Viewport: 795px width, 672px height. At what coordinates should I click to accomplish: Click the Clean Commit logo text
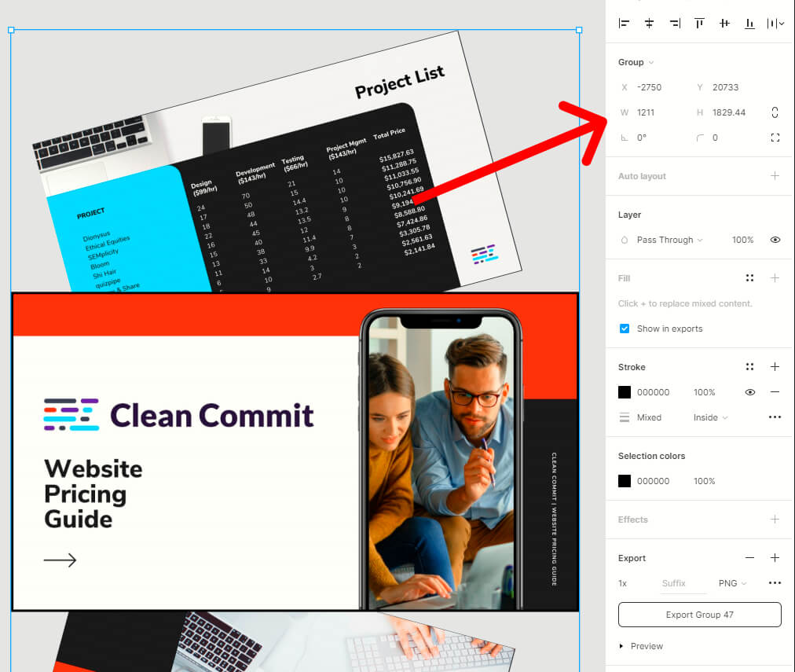(212, 415)
